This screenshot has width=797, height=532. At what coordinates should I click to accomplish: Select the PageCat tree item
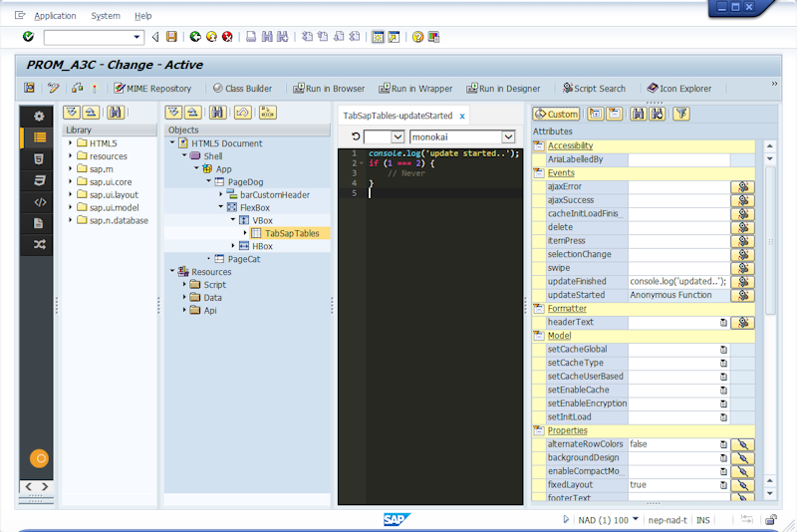[243, 259]
